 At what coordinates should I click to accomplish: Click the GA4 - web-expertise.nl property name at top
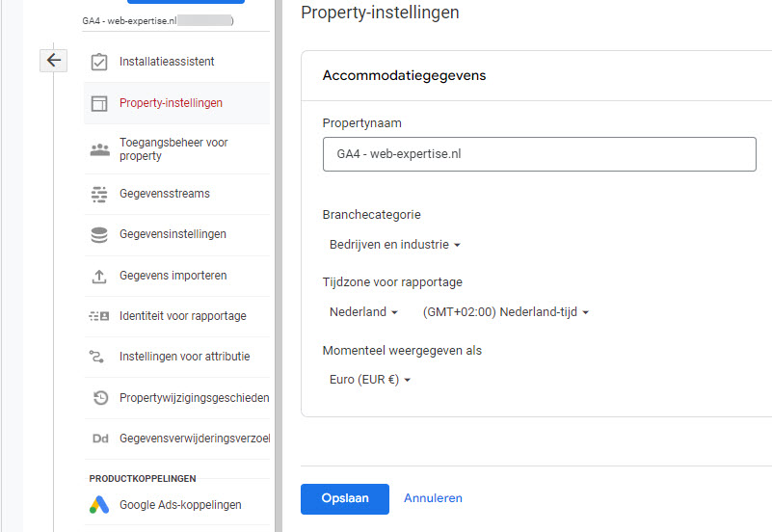point(129,20)
